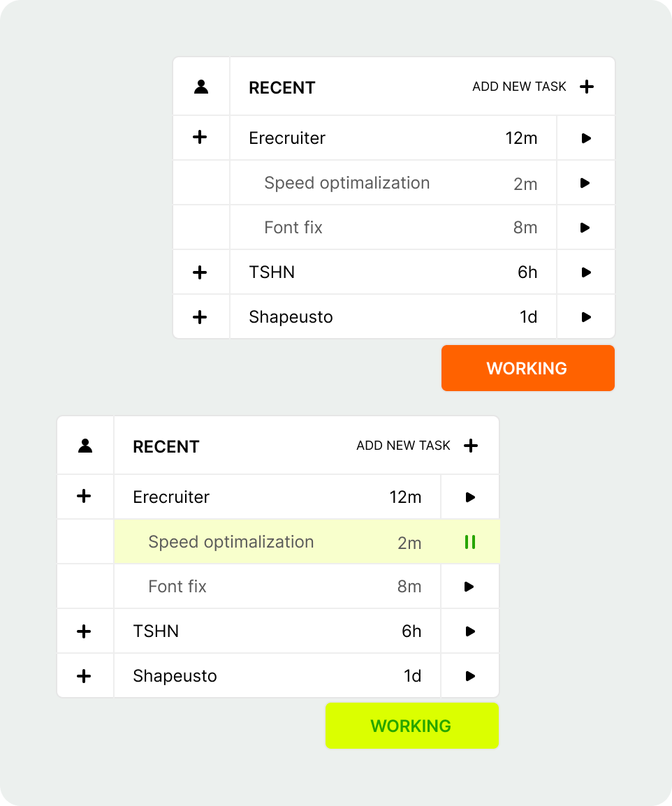Click the lime green WORKING button
This screenshot has width=672, height=806.
click(x=411, y=726)
